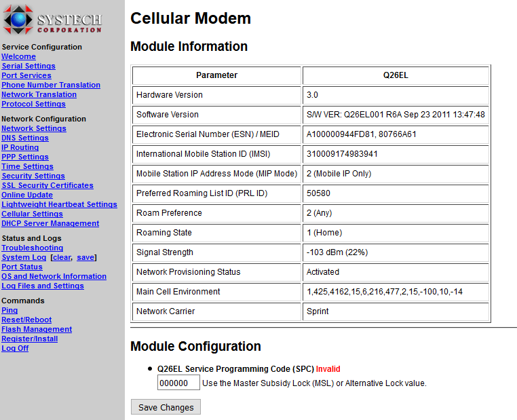Open DNS Settings page
The image size is (517, 420).
point(25,138)
